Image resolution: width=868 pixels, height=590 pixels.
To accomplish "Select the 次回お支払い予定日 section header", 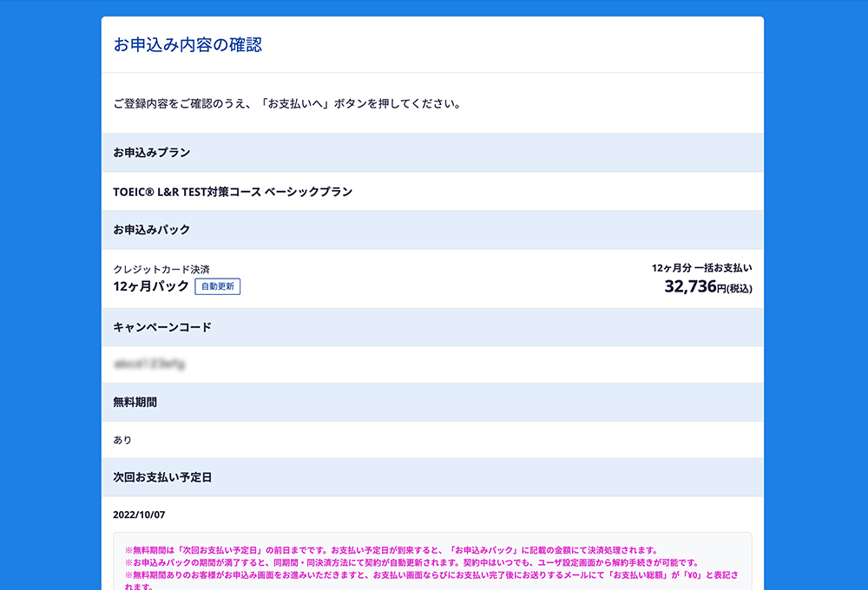I will (x=162, y=477).
